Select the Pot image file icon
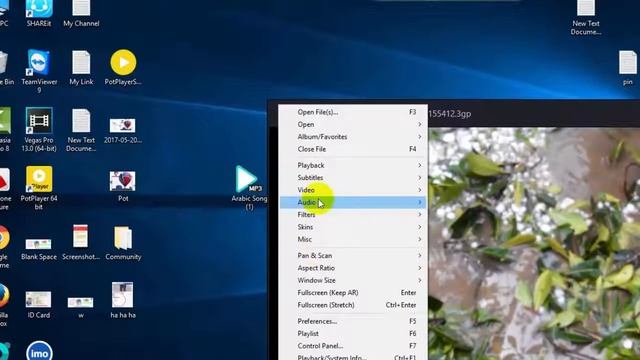 pyautogui.click(x=123, y=186)
